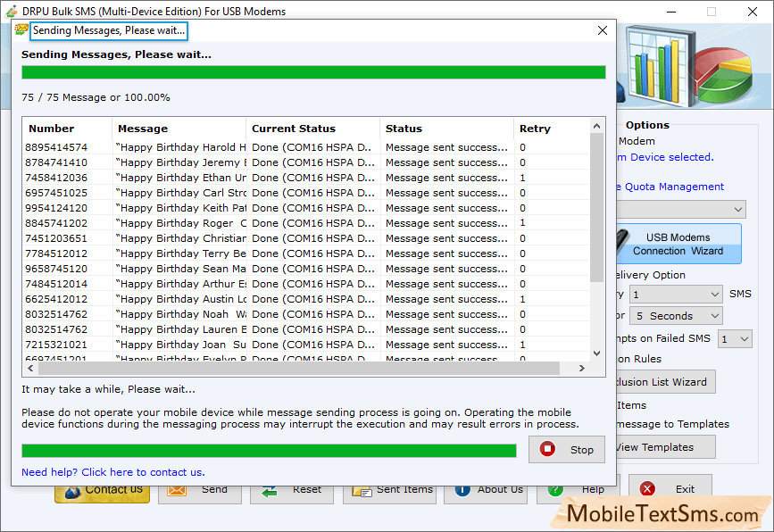Open the Exclusion List Wizard button

click(666, 382)
